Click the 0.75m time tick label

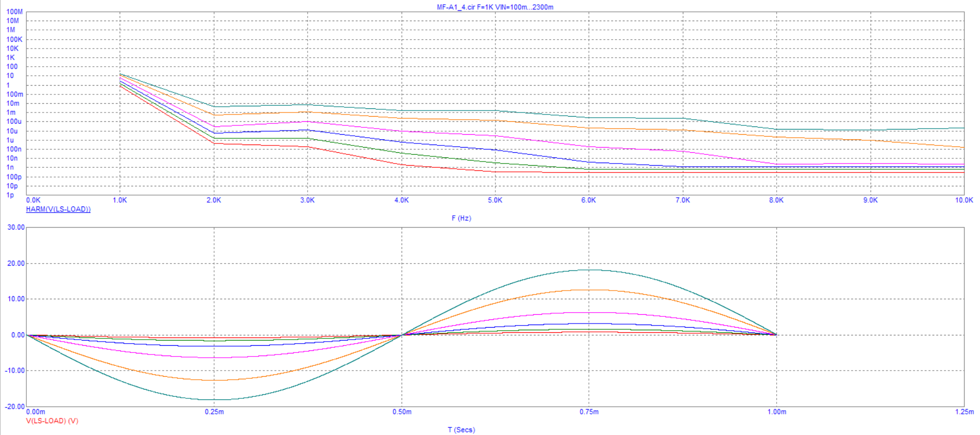pos(589,412)
